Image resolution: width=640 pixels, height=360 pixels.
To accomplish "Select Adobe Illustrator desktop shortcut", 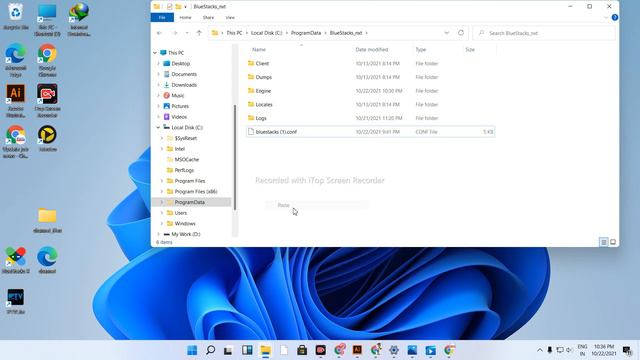I will (16, 101).
